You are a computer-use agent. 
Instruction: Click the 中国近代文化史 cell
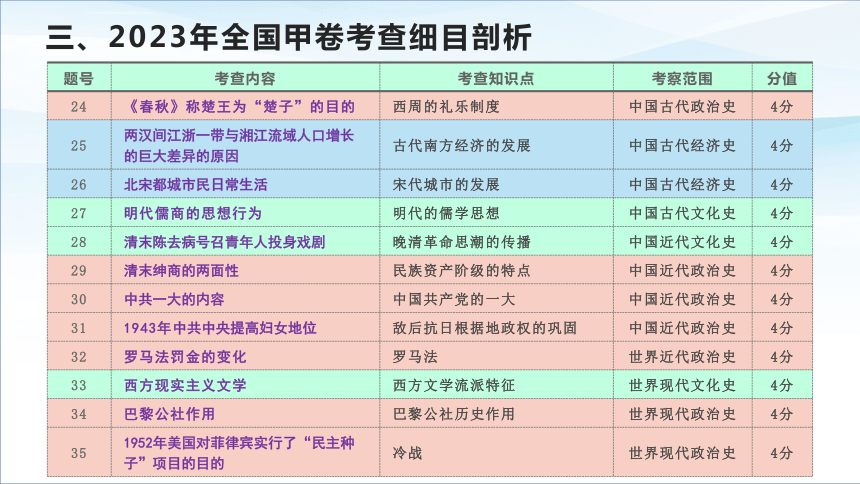click(682, 241)
